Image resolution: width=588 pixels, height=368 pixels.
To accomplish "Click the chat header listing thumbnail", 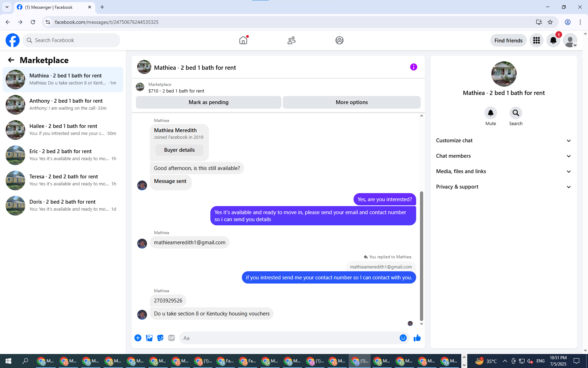I will click(x=144, y=67).
